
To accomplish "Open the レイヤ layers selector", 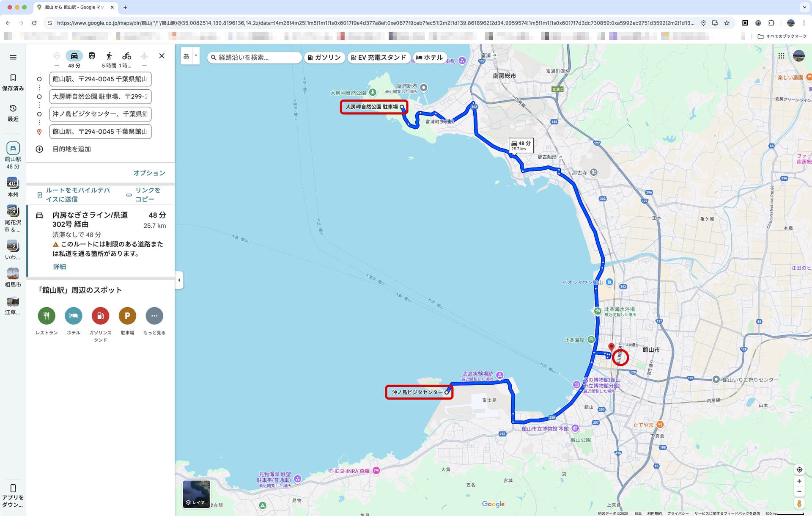I will point(196,494).
